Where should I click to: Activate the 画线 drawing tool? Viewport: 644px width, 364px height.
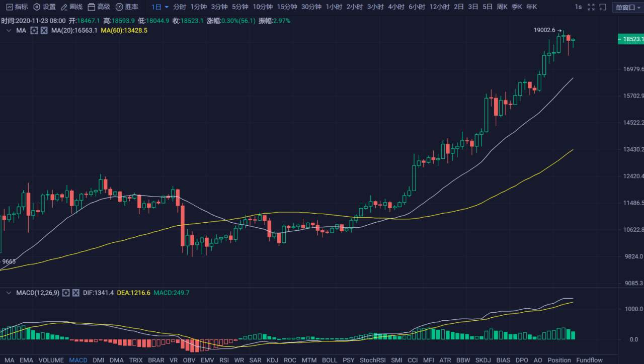(x=71, y=7)
